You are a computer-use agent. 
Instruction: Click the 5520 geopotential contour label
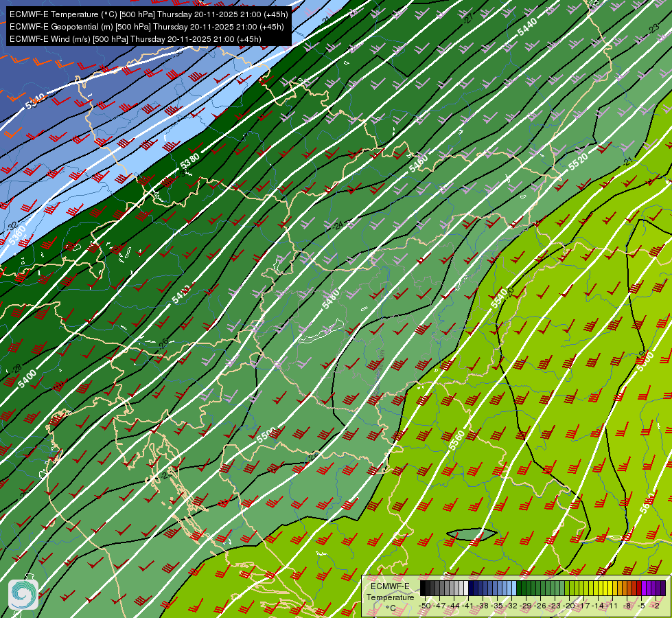[578, 162]
